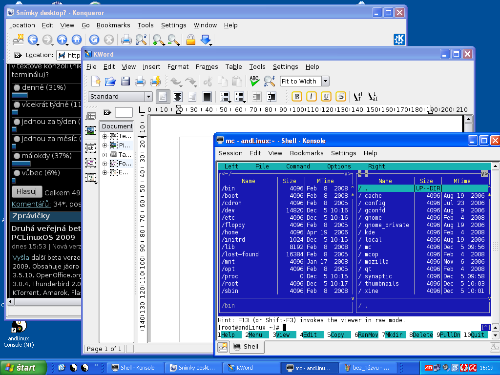Expand the 'Pi...' node in Document tree
The width and height of the screenshot is (500, 375).
[104, 145]
